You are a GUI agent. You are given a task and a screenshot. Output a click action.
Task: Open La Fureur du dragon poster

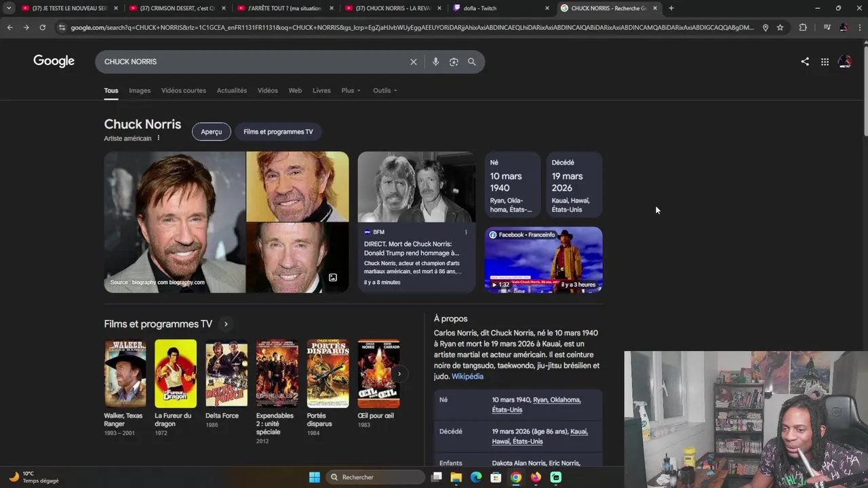[176, 373]
